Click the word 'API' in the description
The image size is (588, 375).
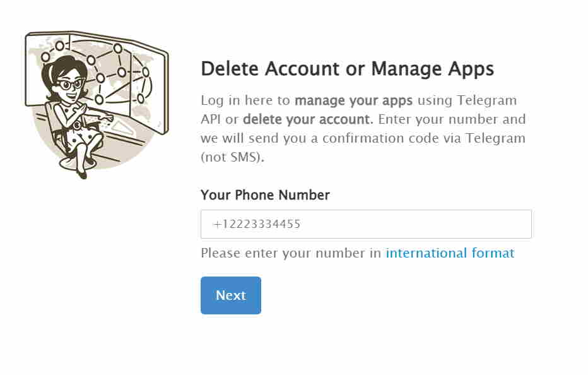click(x=211, y=119)
